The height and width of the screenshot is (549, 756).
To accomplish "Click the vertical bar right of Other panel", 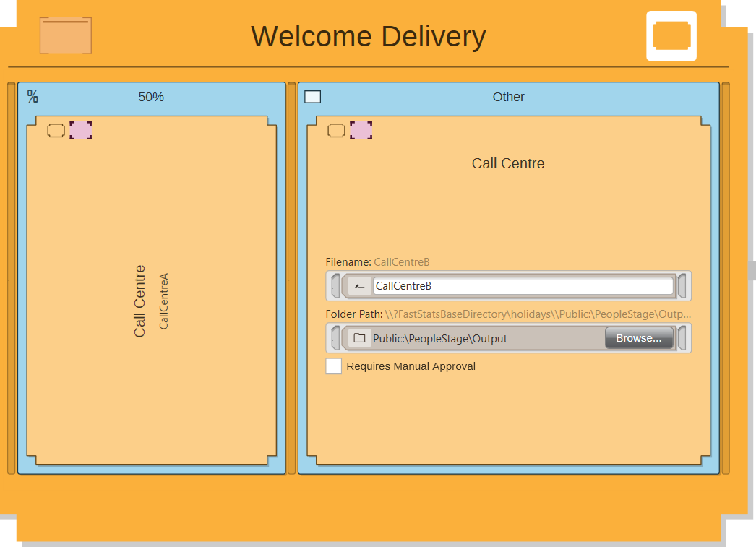I will [725, 278].
